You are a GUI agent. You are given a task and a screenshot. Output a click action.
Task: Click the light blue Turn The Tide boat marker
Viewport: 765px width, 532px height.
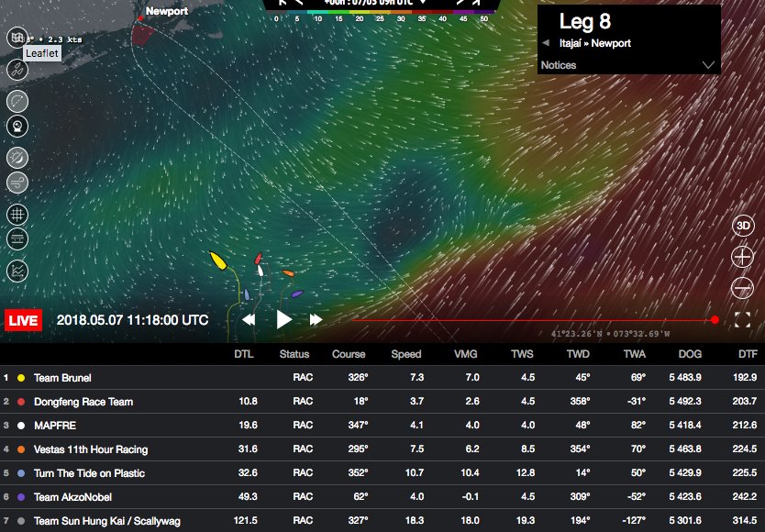[x=247, y=294]
